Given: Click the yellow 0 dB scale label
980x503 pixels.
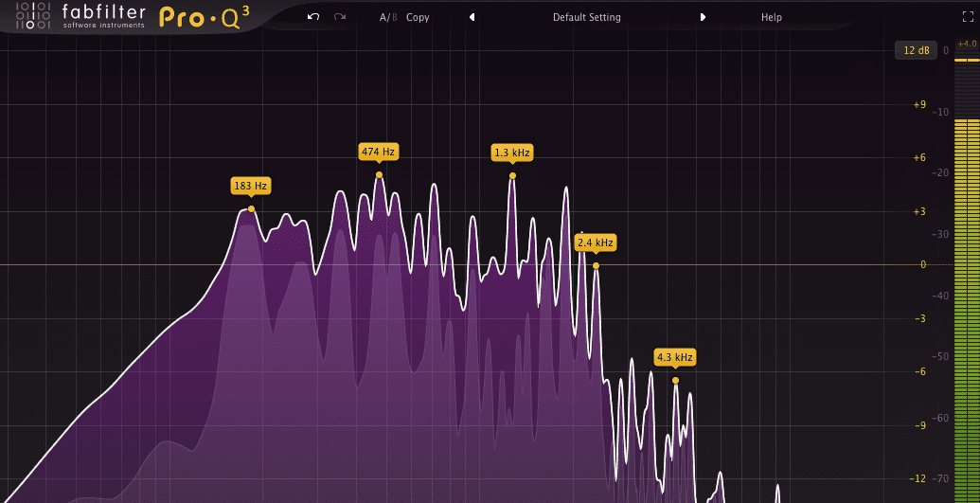Looking at the screenshot, I should point(923,264).
